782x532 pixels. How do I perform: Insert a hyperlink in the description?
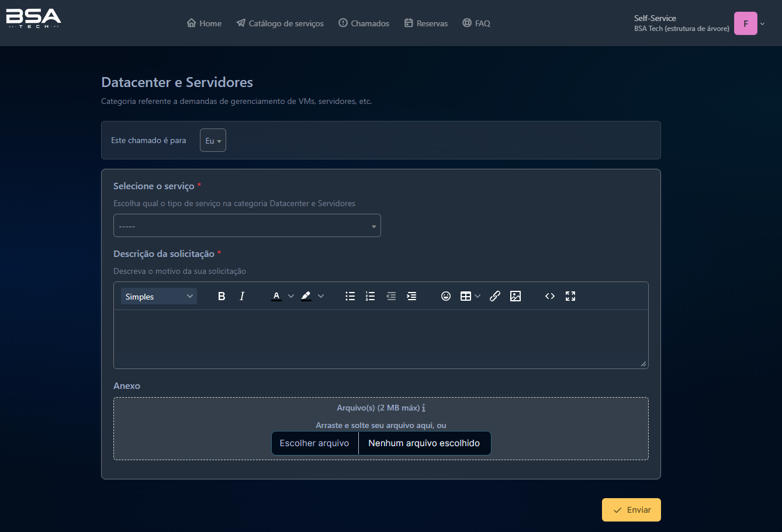495,297
